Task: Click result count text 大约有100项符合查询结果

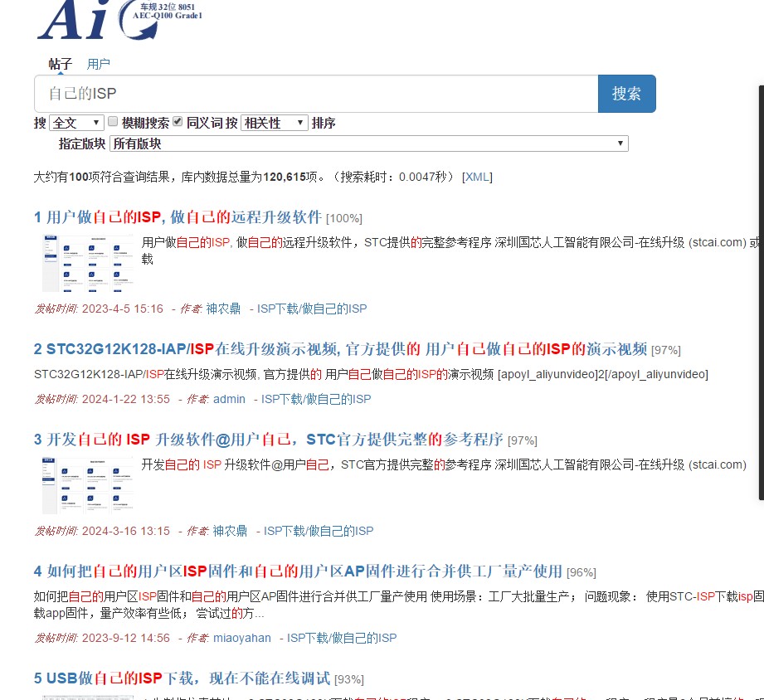Action: 101,177
